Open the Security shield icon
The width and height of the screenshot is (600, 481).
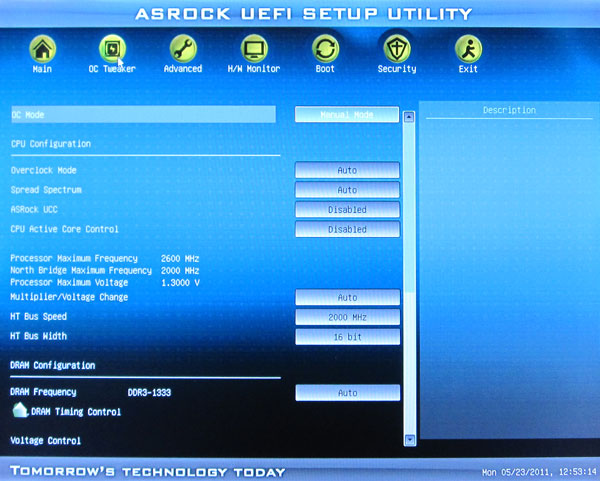click(397, 49)
